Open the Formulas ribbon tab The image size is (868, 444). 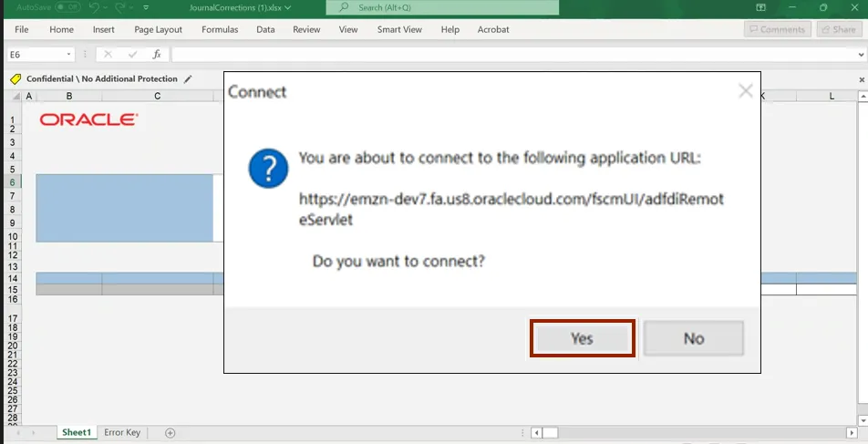coord(220,29)
